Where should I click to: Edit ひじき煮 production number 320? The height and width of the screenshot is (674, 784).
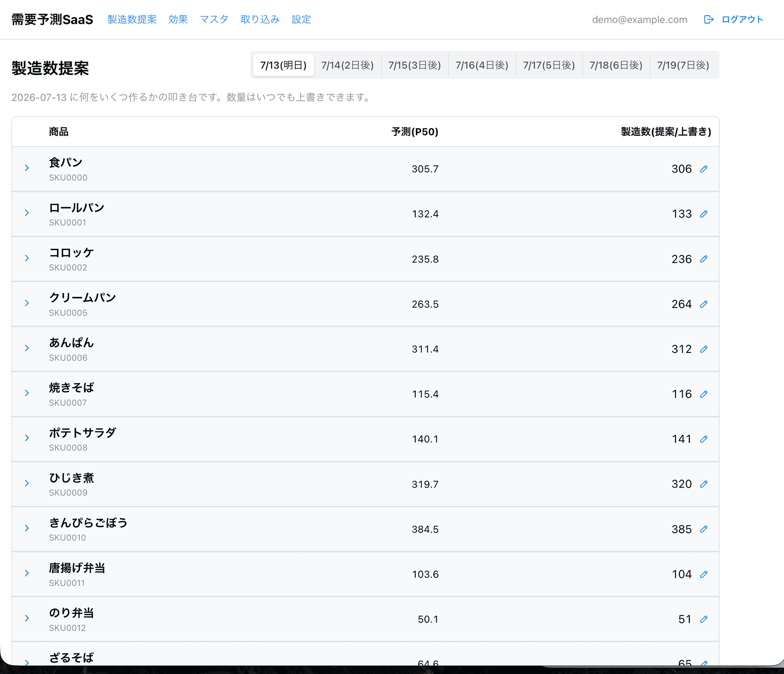(704, 484)
